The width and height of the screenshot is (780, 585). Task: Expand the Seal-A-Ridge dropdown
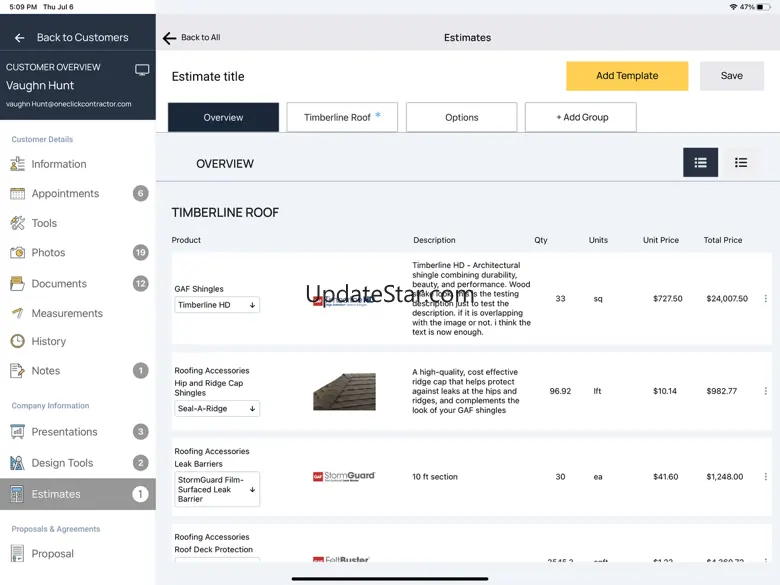tap(217, 409)
